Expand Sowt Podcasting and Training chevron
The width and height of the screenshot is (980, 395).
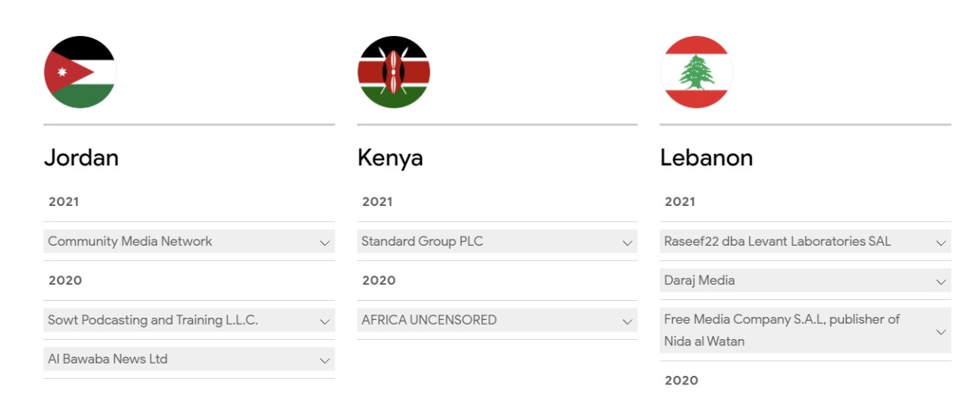[x=325, y=322]
